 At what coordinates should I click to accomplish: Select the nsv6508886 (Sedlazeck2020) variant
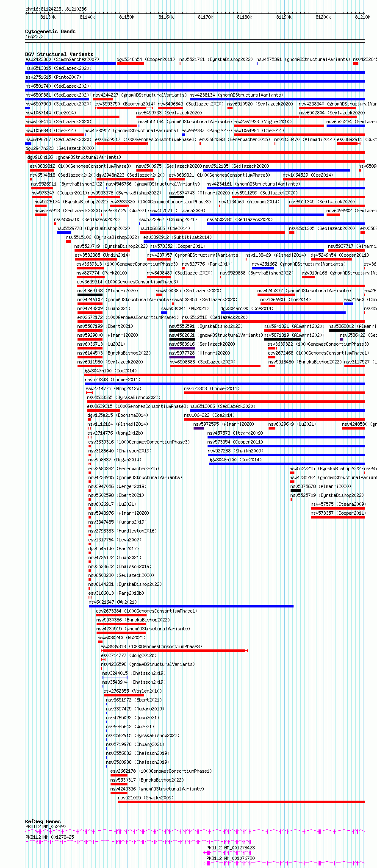point(202,362)
